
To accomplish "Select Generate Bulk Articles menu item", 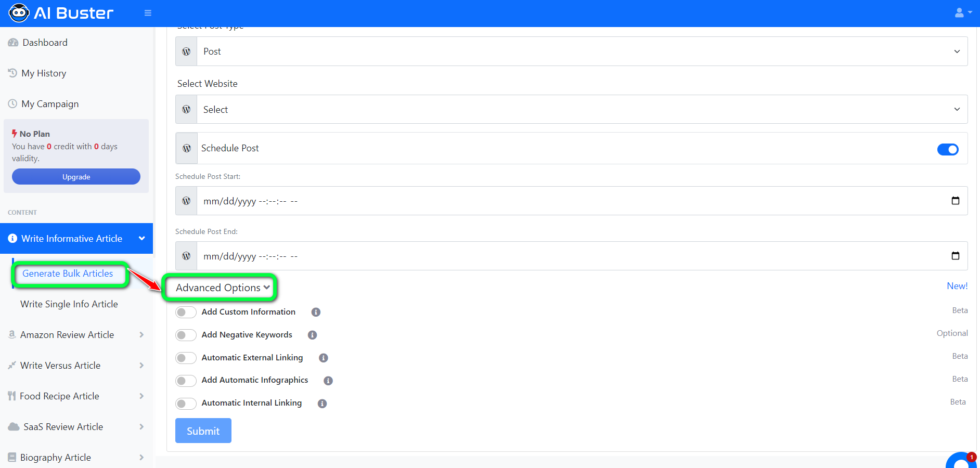I will [x=68, y=274].
